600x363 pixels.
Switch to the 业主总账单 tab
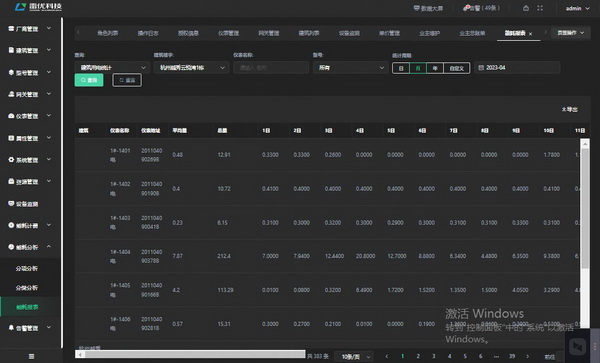pyautogui.click(x=472, y=33)
